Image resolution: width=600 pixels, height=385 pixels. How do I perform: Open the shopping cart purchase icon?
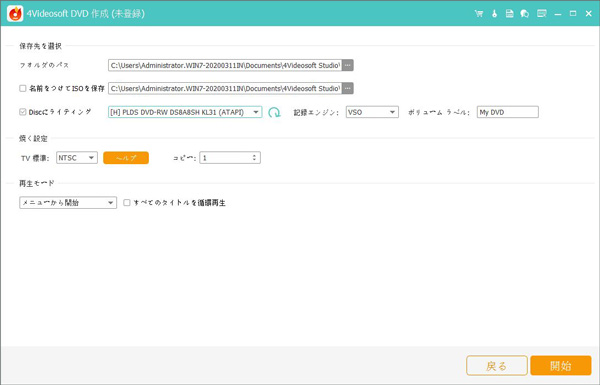(x=479, y=14)
